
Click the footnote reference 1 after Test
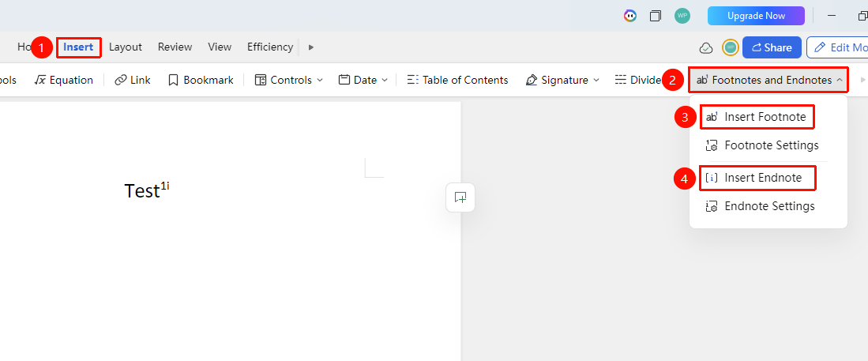pos(163,186)
